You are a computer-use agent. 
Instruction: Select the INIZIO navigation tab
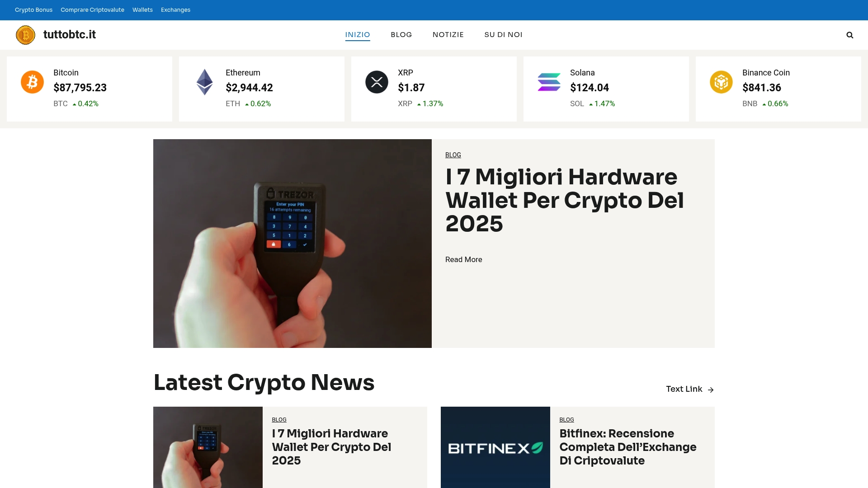point(358,35)
